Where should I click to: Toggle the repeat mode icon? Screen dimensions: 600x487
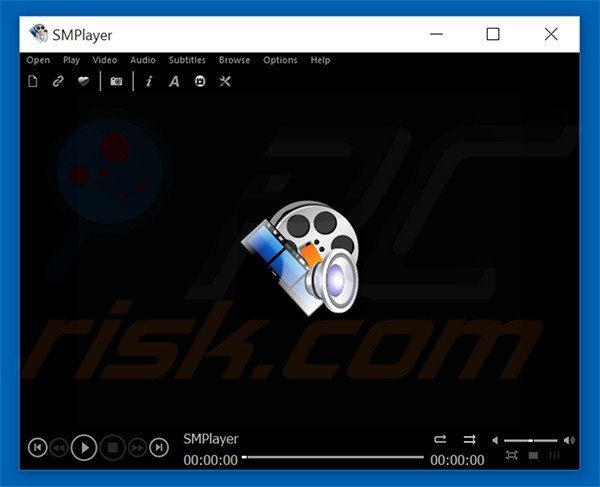pos(440,439)
